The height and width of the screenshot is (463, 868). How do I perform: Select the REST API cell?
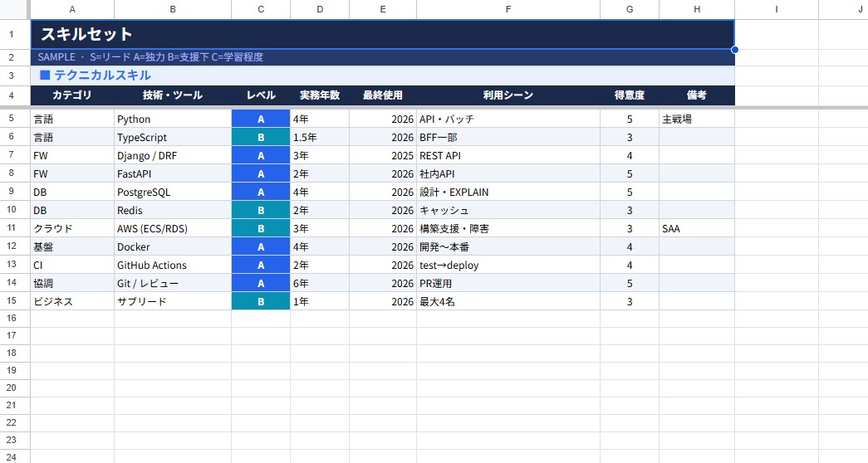pyautogui.click(x=508, y=155)
